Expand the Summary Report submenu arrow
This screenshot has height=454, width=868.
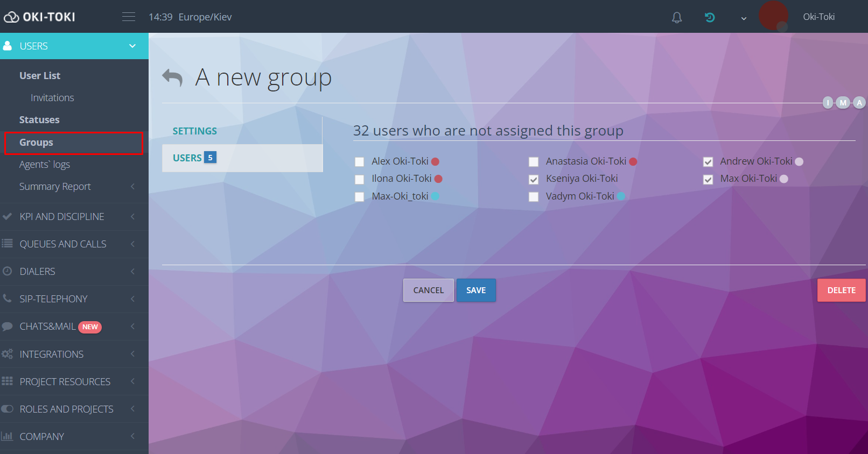click(132, 186)
